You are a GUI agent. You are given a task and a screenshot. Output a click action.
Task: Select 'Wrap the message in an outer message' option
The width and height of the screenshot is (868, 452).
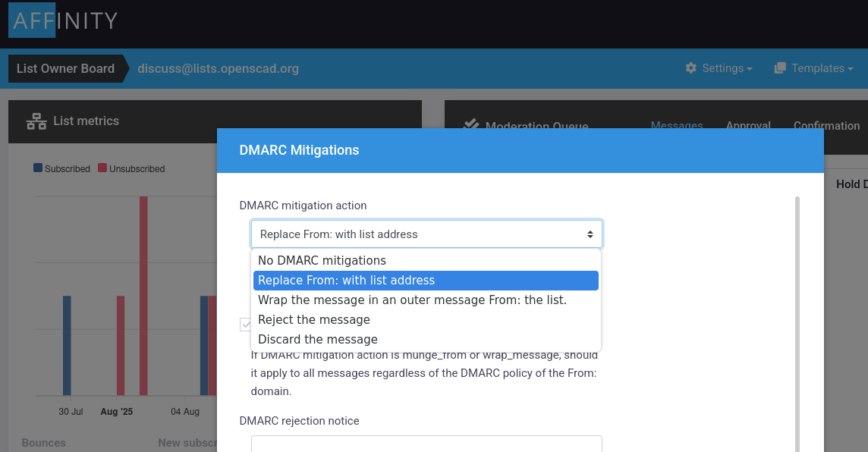coord(412,300)
